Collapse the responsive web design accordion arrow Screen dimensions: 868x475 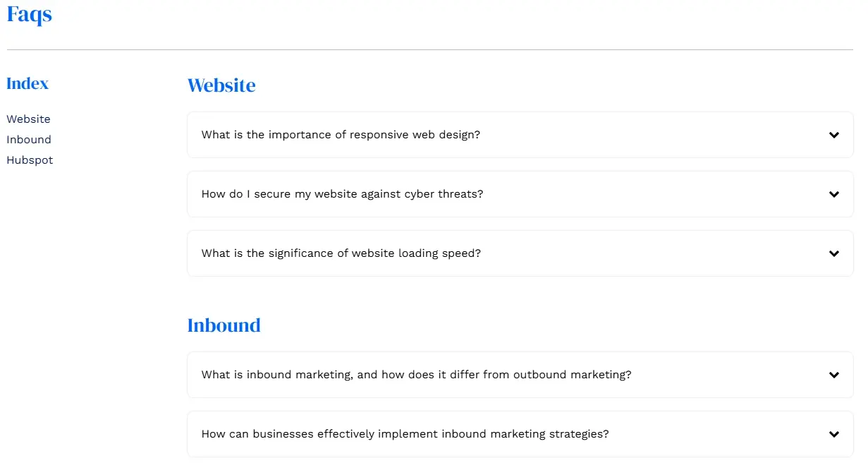(833, 135)
